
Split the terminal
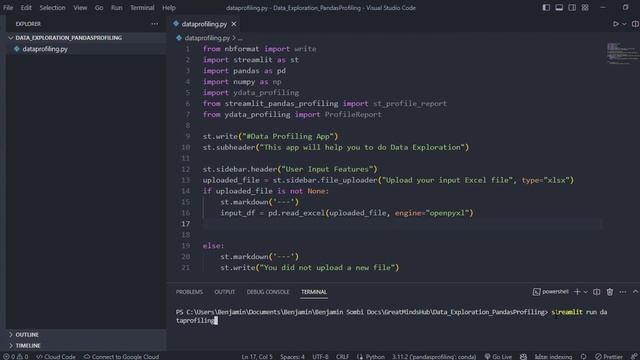tap(597, 291)
